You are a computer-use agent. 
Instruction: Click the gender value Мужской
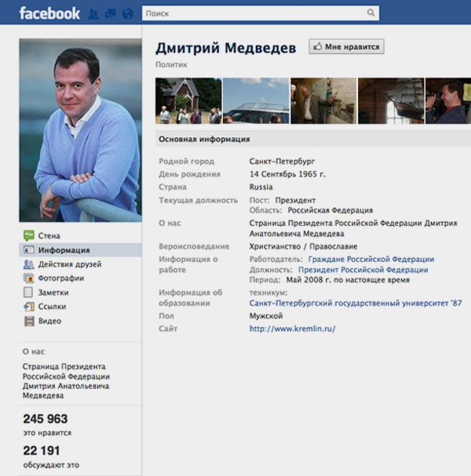tap(266, 316)
